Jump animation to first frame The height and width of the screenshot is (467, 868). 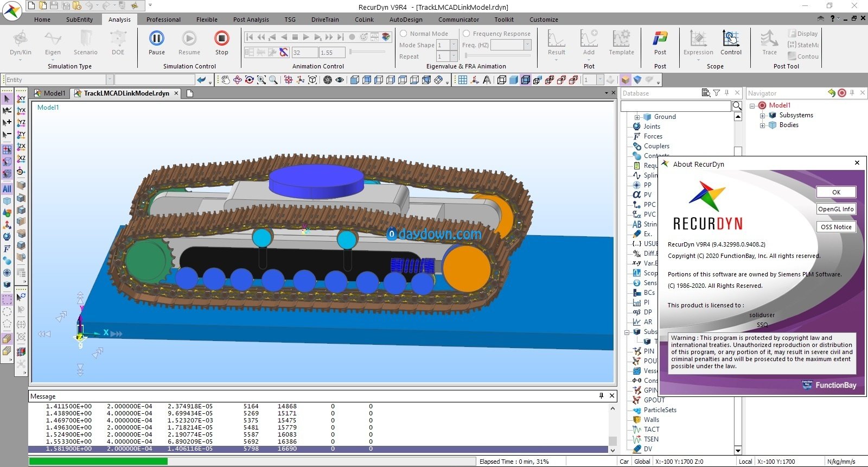point(250,37)
